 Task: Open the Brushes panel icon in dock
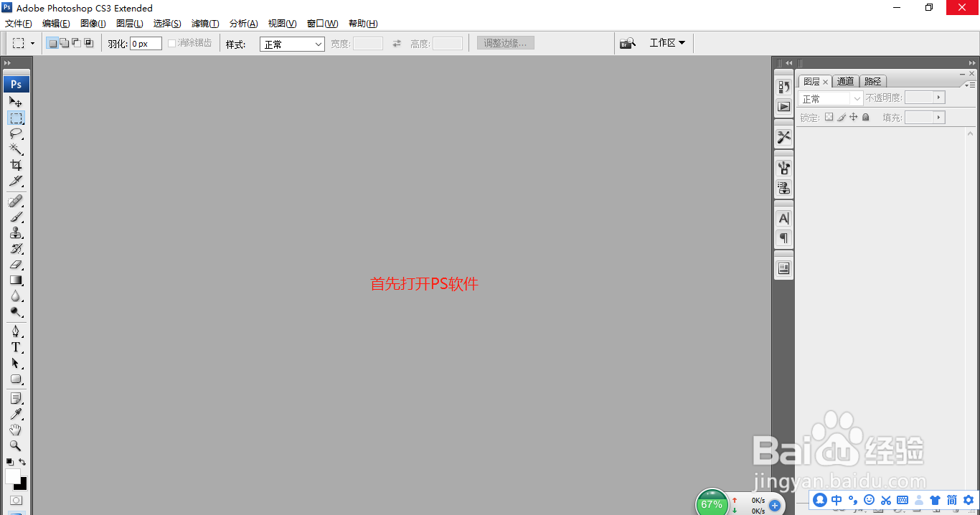point(783,168)
